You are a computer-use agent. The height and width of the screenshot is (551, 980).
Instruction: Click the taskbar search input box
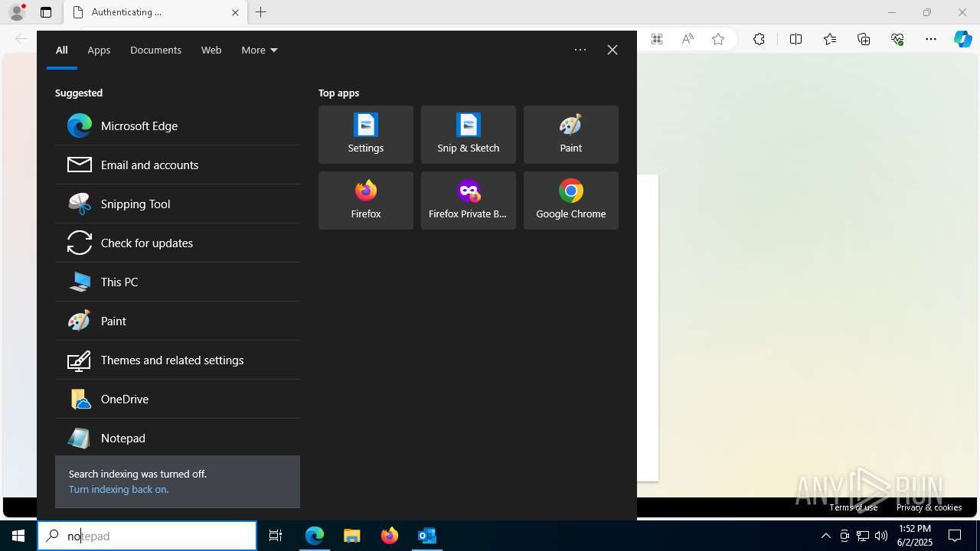pos(147,536)
